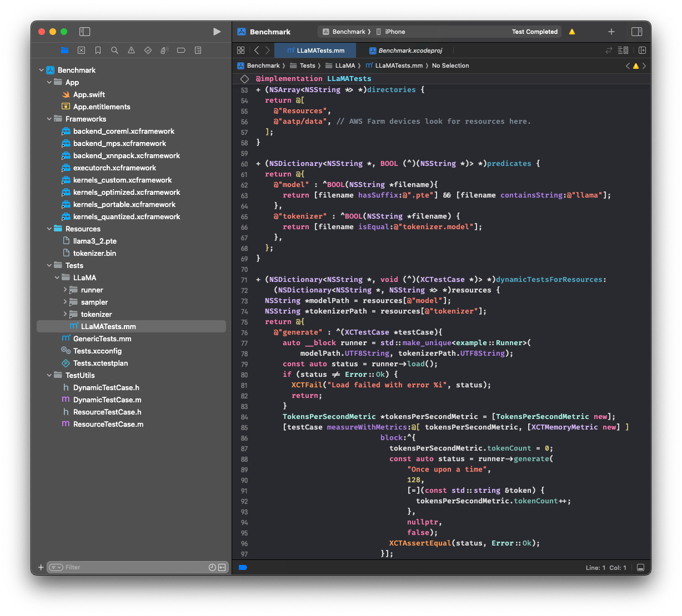Click the Add Editor on right icon
The image size is (682, 616).
click(x=642, y=50)
